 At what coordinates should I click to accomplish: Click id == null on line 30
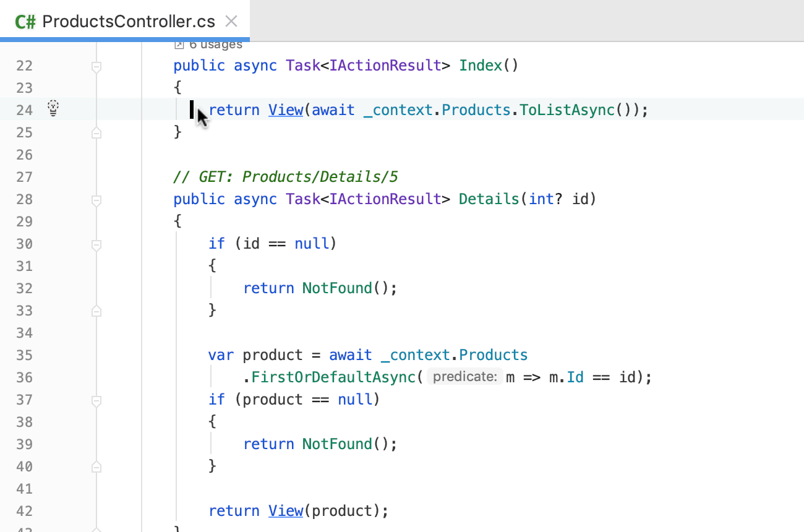[x=286, y=244]
